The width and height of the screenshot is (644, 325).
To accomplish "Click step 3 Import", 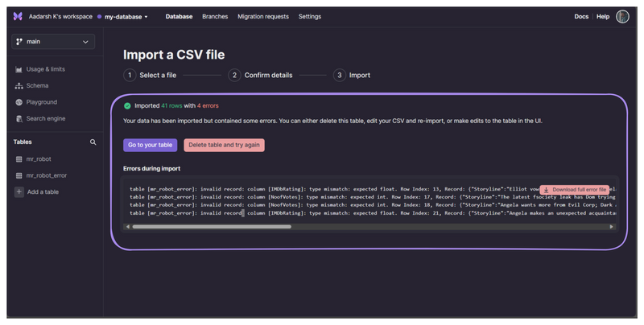I will click(352, 76).
